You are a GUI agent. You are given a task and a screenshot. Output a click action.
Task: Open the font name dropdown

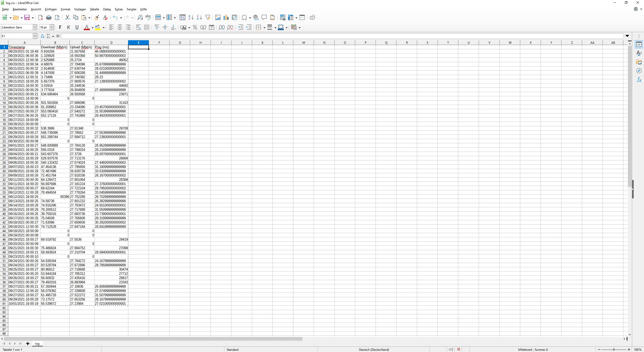tap(35, 27)
